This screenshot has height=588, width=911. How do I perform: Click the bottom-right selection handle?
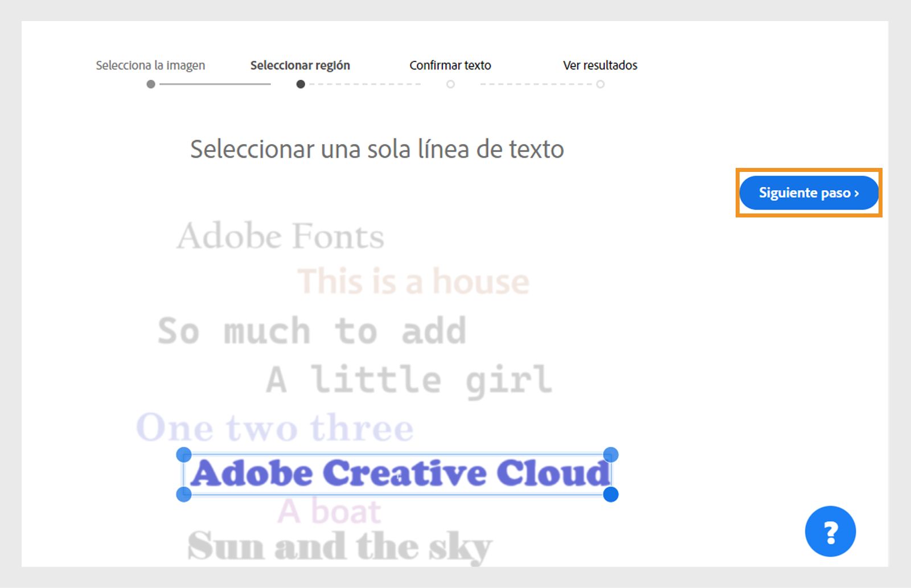coord(610,494)
